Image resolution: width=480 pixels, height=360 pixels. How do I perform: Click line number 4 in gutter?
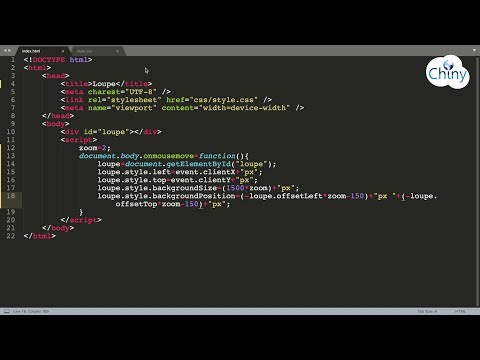(13, 84)
